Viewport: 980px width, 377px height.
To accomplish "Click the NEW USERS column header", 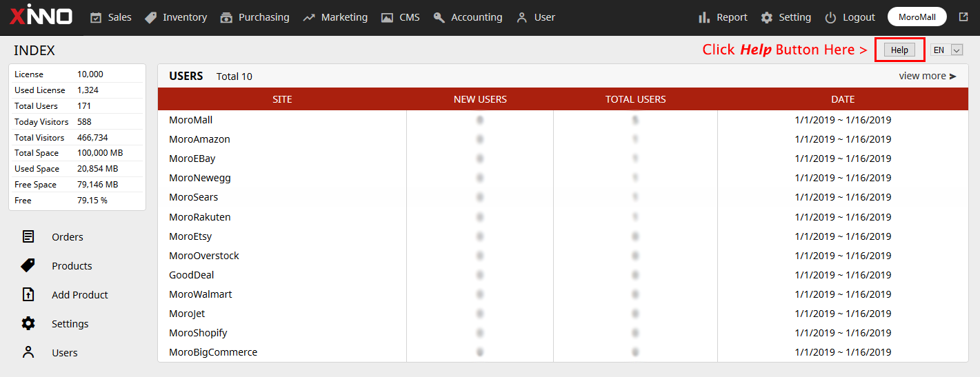I will point(480,99).
